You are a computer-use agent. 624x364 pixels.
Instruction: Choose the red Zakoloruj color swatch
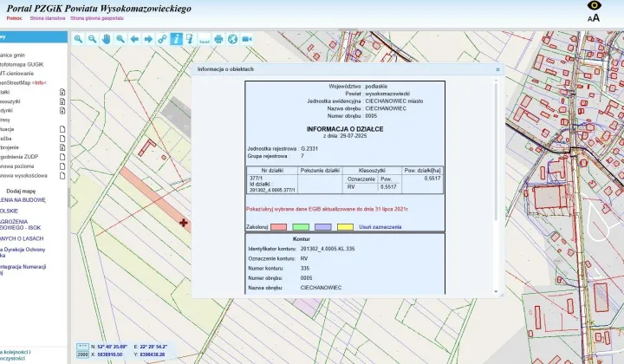tap(278, 227)
